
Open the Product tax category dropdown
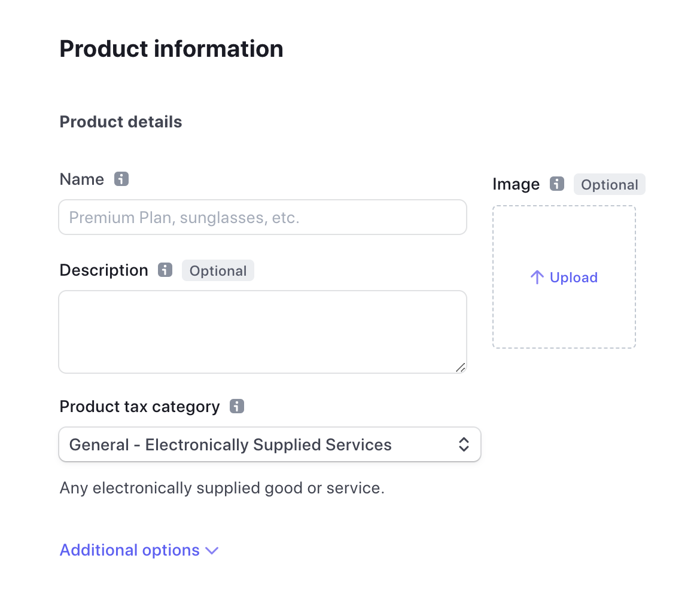coord(270,444)
